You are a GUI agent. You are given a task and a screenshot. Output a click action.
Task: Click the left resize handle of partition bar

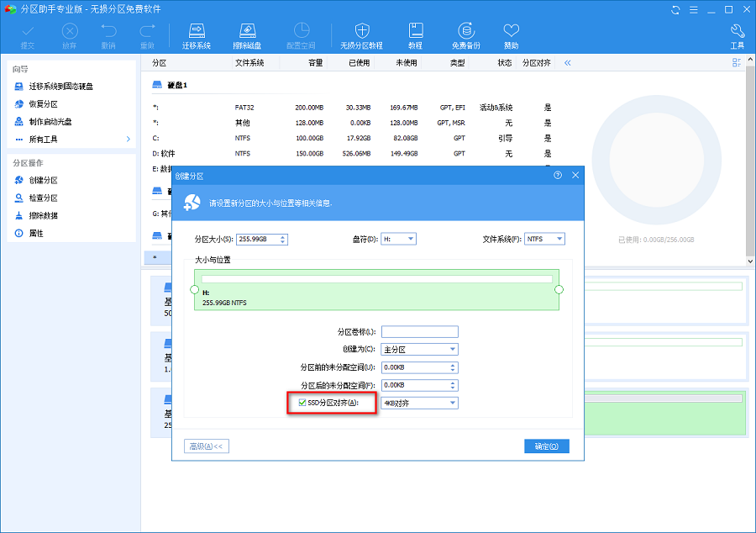pos(194,289)
